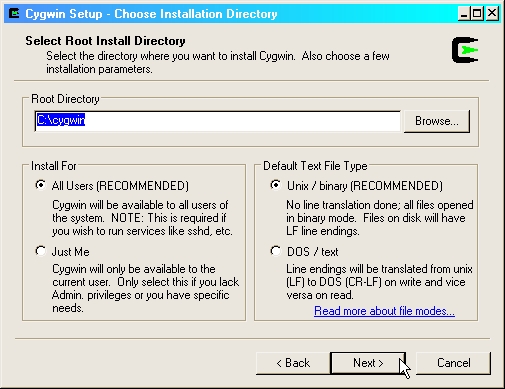This screenshot has height=389, width=505.
Task: Click the 'No line translation done' description
Action: (380, 218)
